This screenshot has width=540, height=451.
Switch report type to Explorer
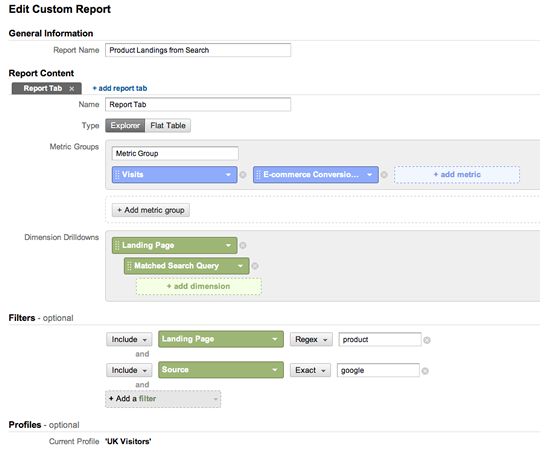coord(125,126)
